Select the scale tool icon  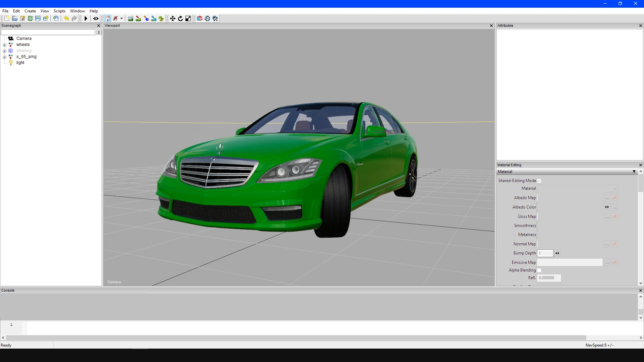point(188,19)
